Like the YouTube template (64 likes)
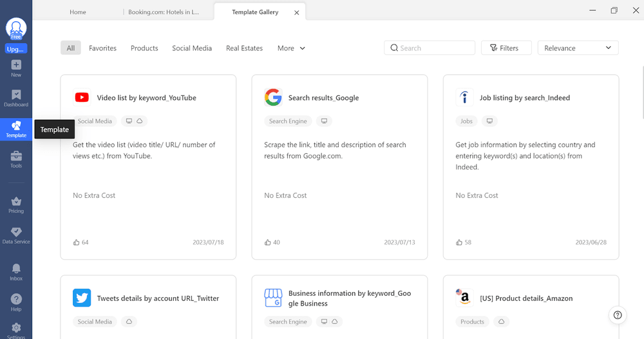644x339 pixels. point(77,242)
